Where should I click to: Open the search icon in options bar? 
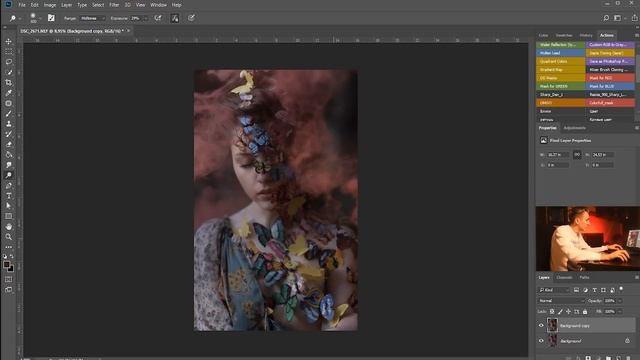[x=606, y=18]
